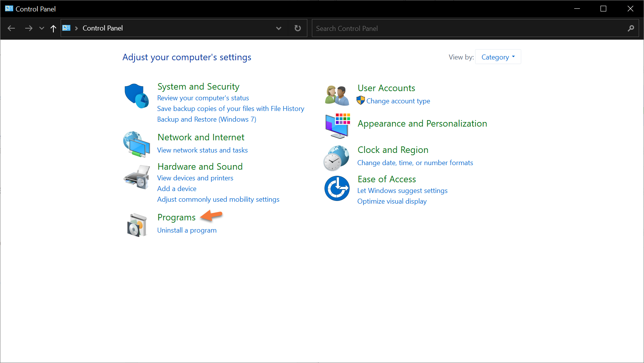
Task: Open the View by Category dropdown
Action: click(x=498, y=57)
